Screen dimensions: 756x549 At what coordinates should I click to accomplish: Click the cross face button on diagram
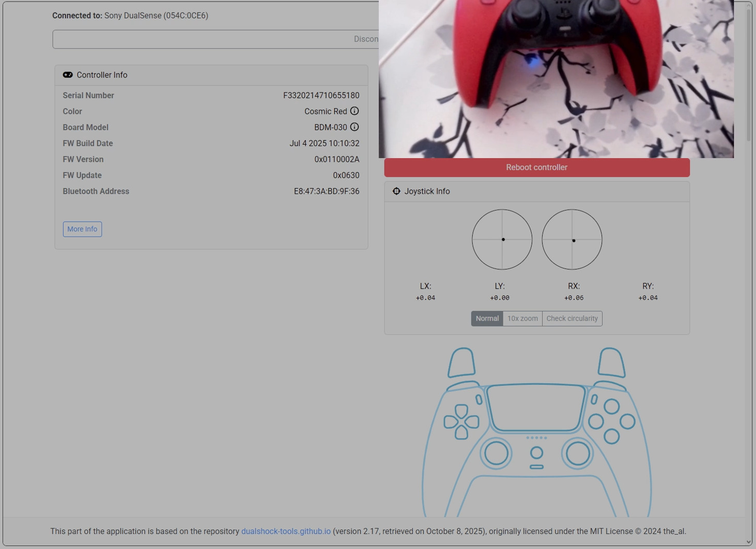point(612,436)
